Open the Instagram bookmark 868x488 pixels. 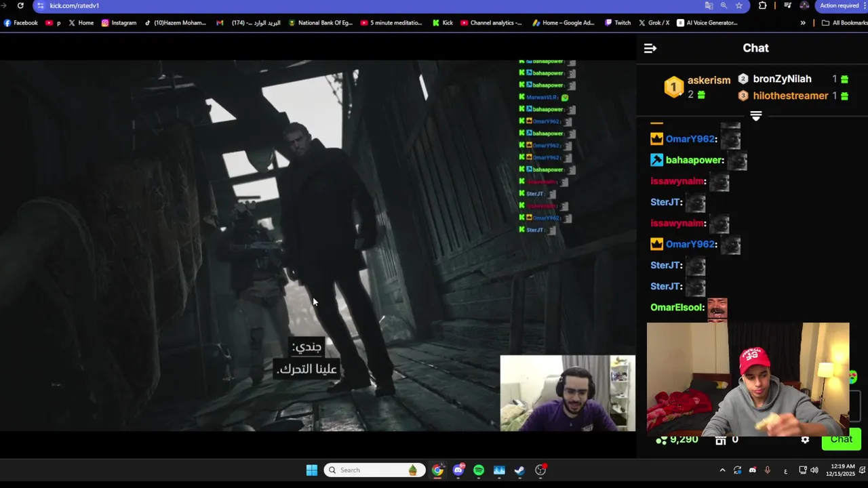coord(119,22)
